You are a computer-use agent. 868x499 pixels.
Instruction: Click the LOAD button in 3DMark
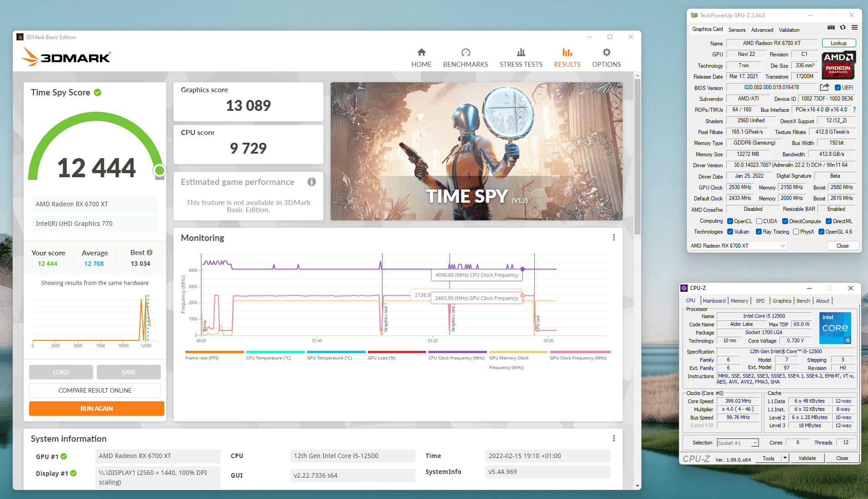[x=61, y=372]
